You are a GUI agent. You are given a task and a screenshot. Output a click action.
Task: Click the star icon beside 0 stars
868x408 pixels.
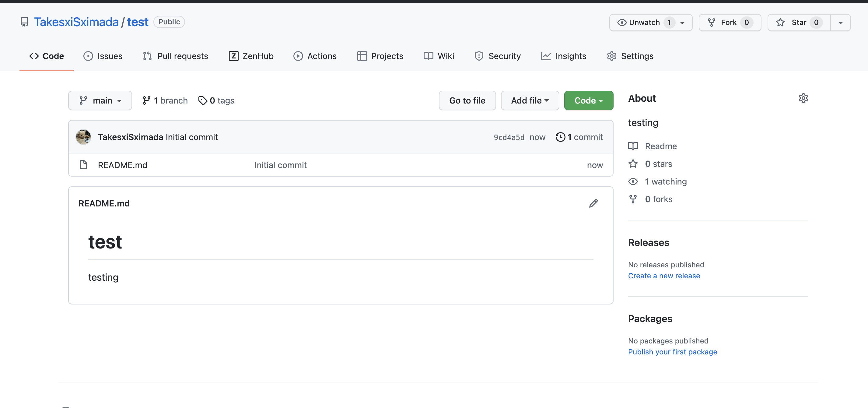pos(633,164)
